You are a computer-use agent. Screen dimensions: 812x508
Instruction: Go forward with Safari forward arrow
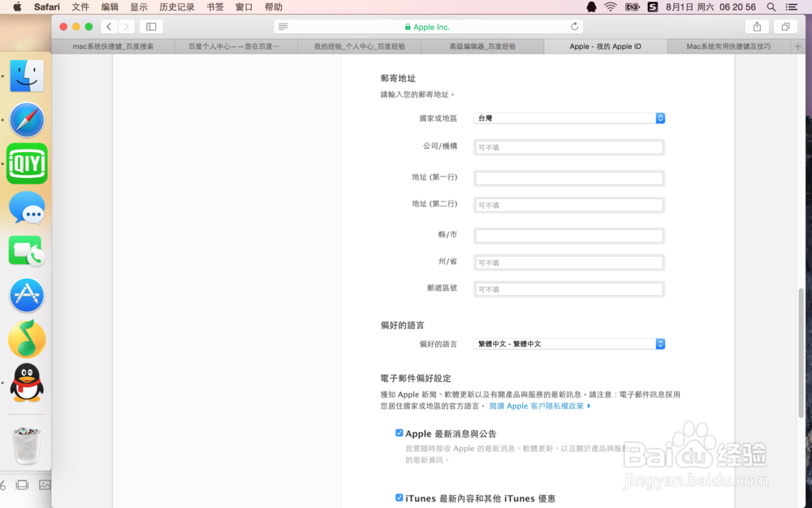coord(126,27)
